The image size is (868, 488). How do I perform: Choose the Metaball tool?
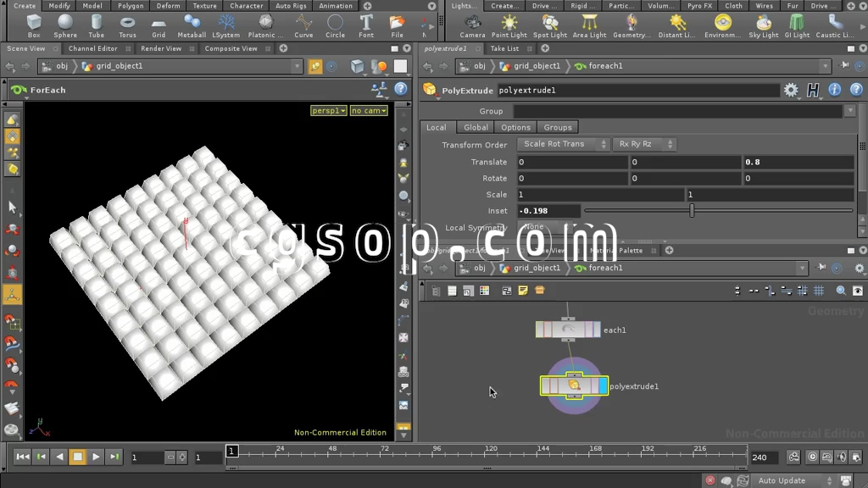tap(192, 26)
